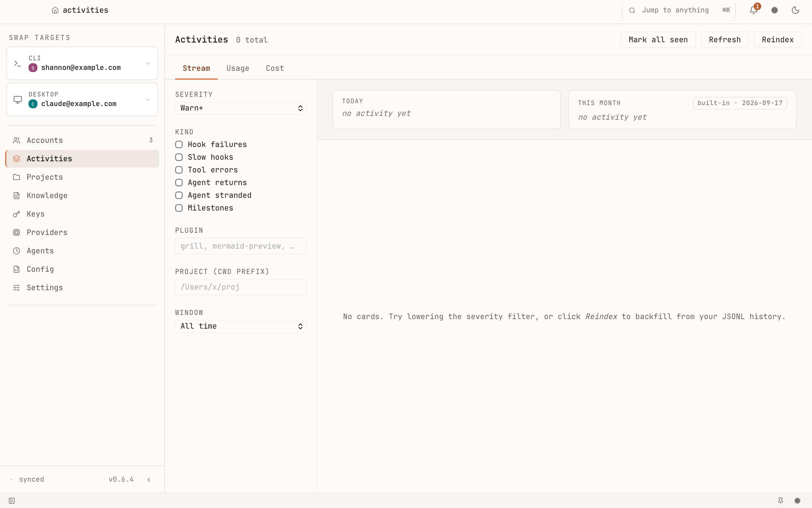This screenshot has width=812, height=508.
Task: Click the CLI terminal prompt icon
Action: click(x=17, y=63)
